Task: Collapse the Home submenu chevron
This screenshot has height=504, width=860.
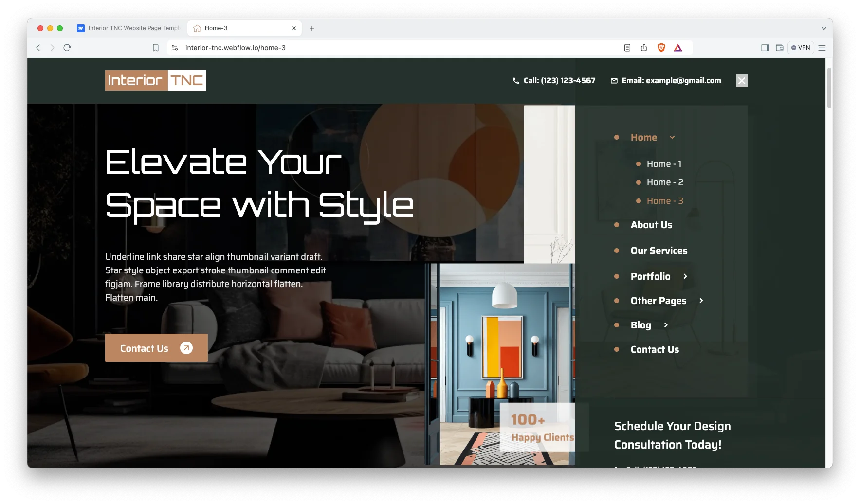Action: click(x=672, y=138)
